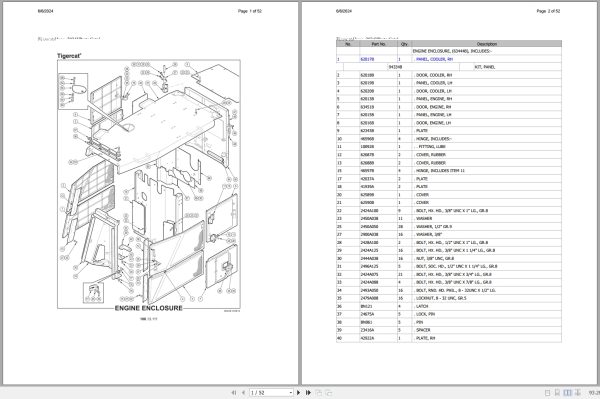Click the Qty. column header
This screenshot has width=600, height=399.
[404, 44]
